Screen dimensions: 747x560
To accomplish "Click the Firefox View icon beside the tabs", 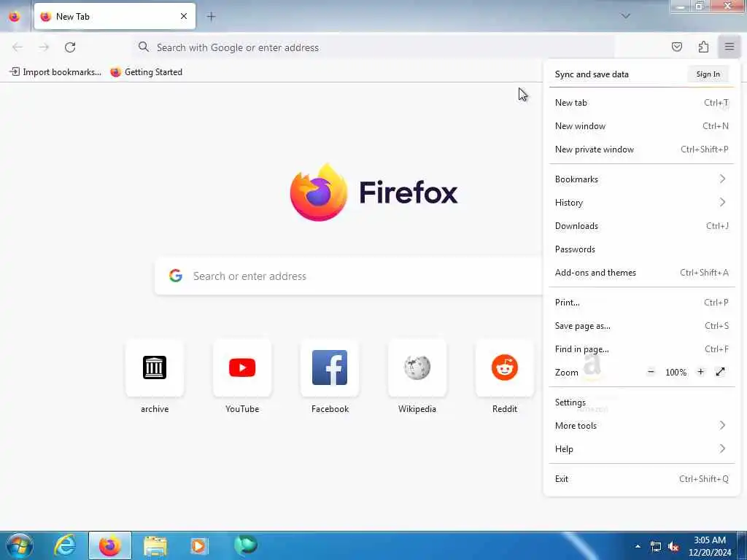I will [x=15, y=16].
